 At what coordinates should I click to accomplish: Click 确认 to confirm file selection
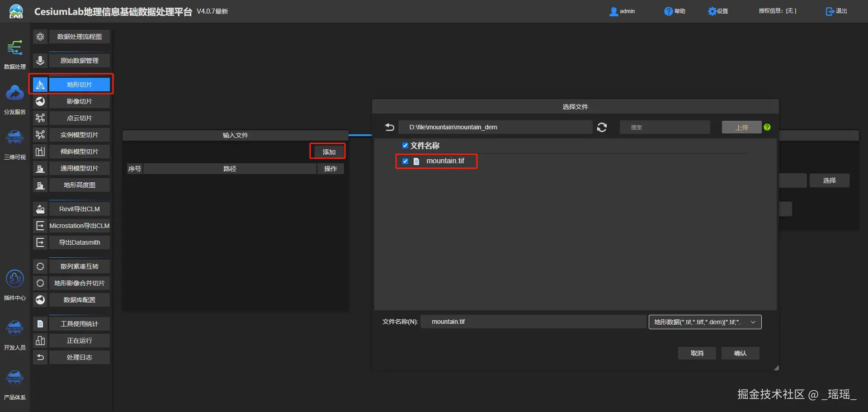(740, 353)
